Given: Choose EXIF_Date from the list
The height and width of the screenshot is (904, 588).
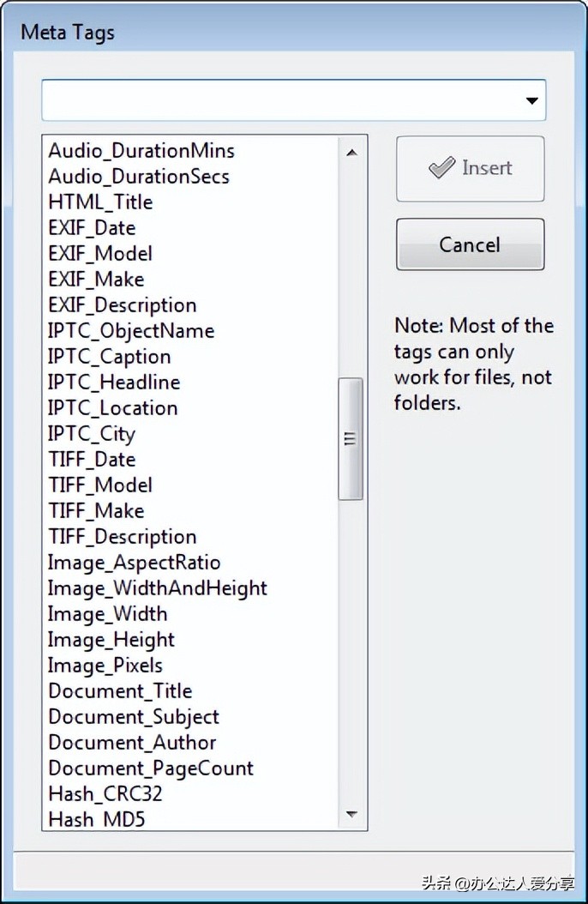Looking at the screenshot, I should pos(92,228).
